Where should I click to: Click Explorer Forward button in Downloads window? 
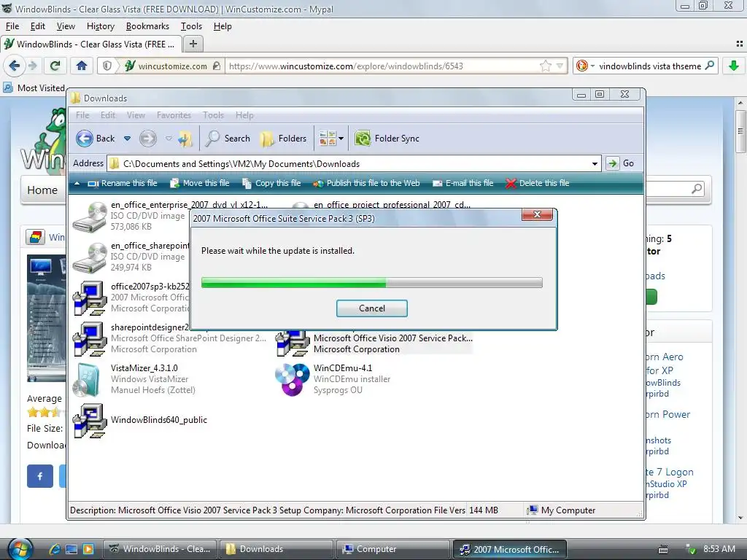(147, 139)
